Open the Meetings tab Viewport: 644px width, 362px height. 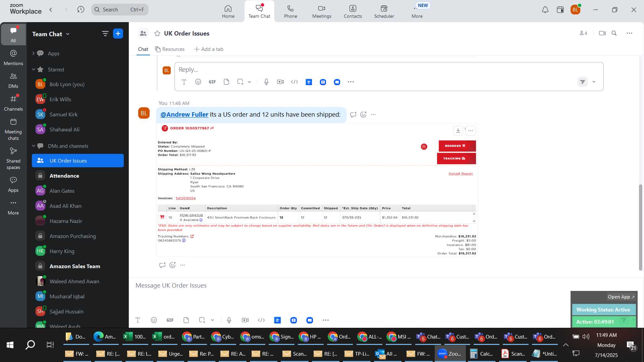tap(322, 11)
